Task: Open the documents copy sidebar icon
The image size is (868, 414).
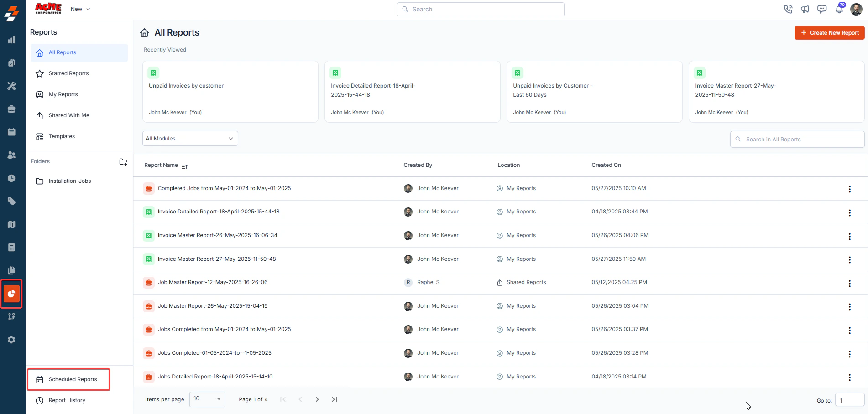Action: click(x=11, y=270)
